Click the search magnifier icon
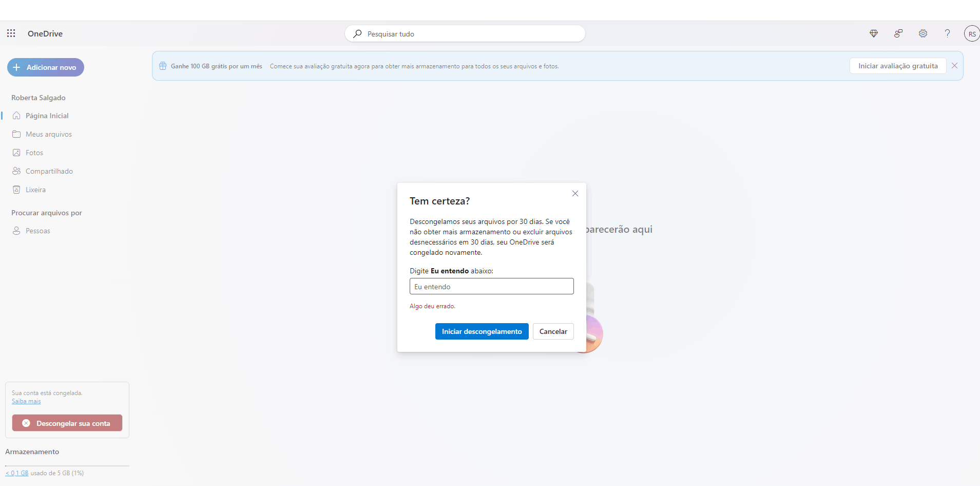The width and height of the screenshot is (980, 486). [x=358, y=34]
